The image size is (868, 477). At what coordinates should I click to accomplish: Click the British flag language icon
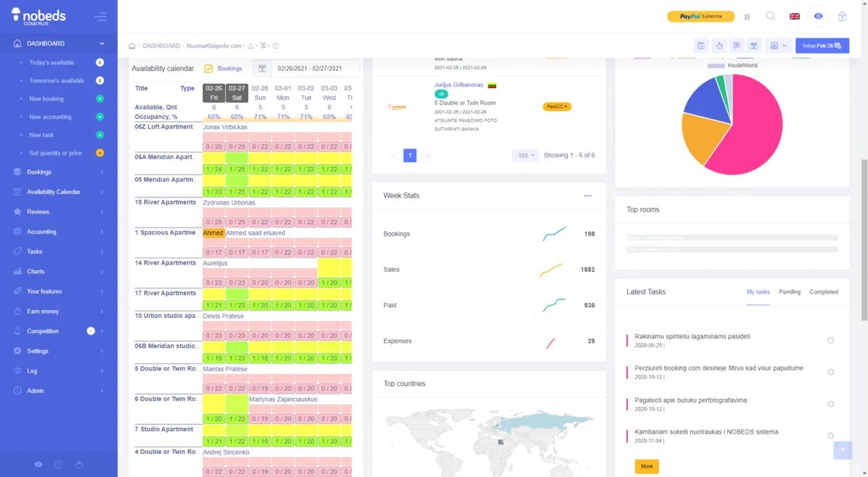click(793, 15)
